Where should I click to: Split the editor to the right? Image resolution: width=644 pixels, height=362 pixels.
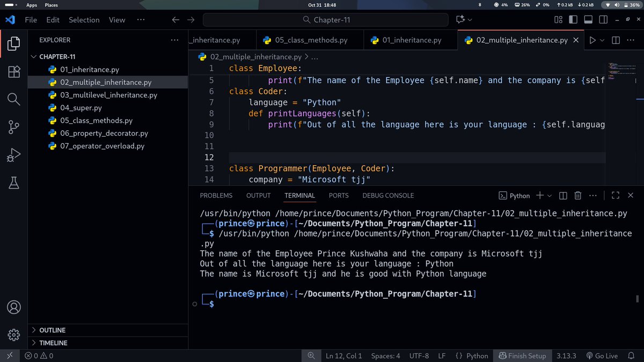(616, 40)
